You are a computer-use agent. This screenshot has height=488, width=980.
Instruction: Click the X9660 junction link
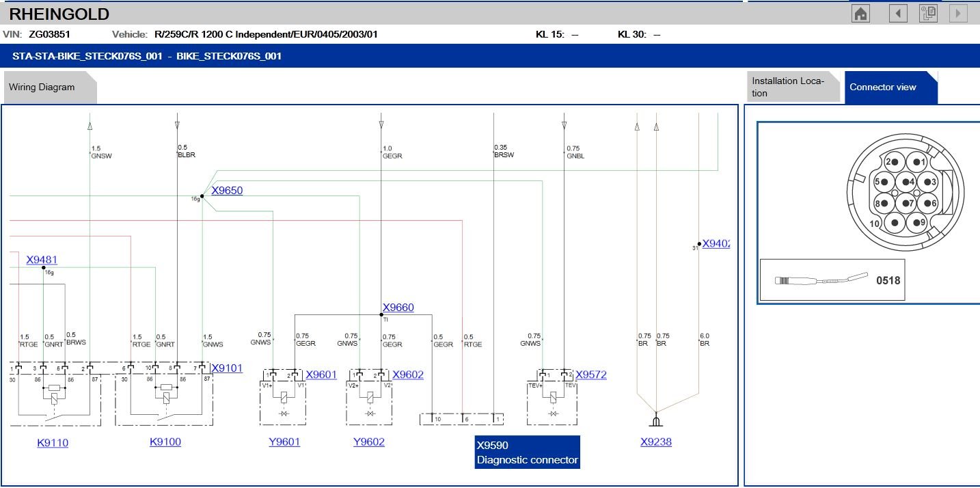[398, 308]
